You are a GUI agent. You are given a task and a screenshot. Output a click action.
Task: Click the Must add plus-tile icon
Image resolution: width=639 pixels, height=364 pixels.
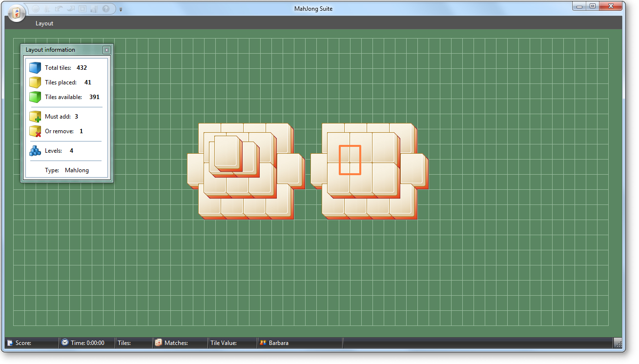(x=35, y=116)
